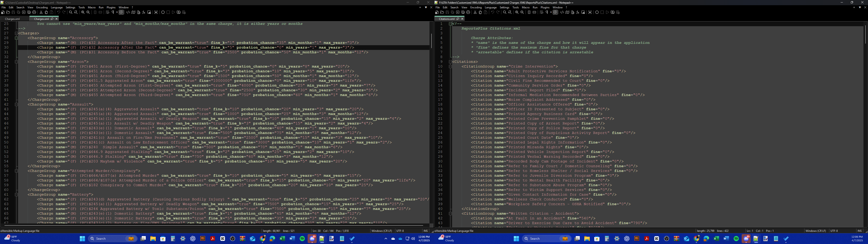Screen dimensions: 868x244
Task: Click Windows (CR LF) in Charges.xml status bar
Action: coord(381,231)
